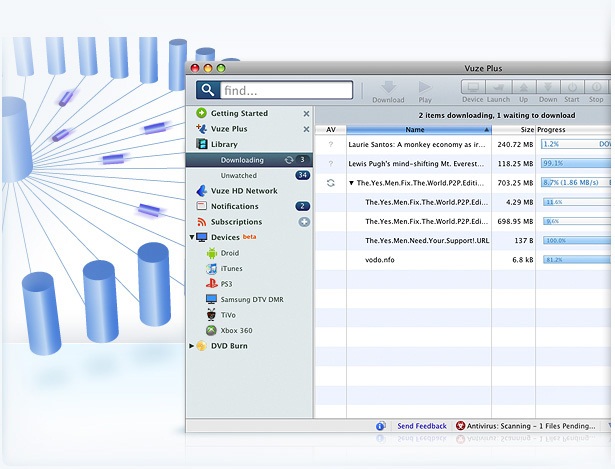Collapse the Devices tree section
The height and width of the screenshot is (469, 615).
click(192, 237)
